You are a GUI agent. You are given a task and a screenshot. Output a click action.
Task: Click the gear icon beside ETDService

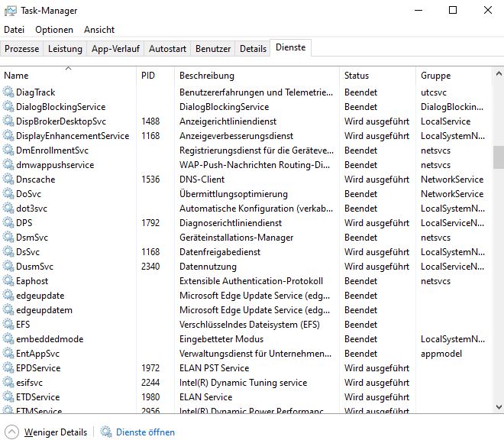[x=8, y=396]
